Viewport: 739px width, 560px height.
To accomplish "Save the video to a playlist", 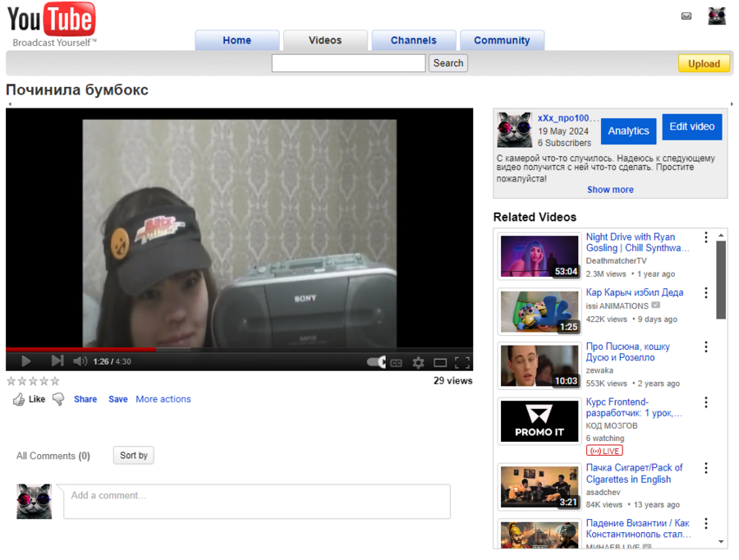I will [x=117, y=399].
